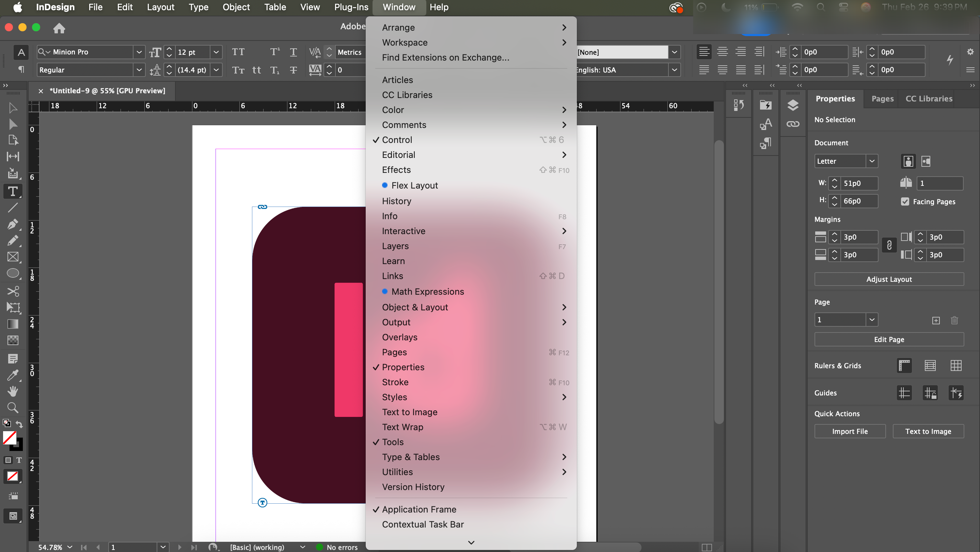
Task: Expand the Workspace submenu
Action: click(x=405, y=43)
